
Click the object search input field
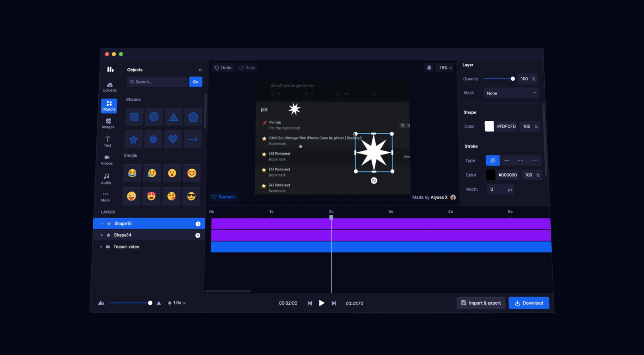tap(157, 82)
